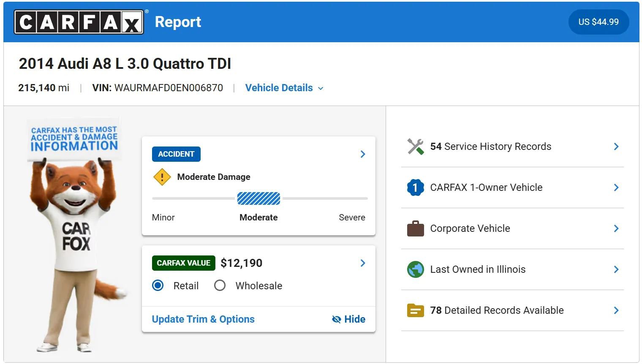The image size is (642, 364).
Task: Click Update Trim & Options link
Action: [x=203, y=319]
